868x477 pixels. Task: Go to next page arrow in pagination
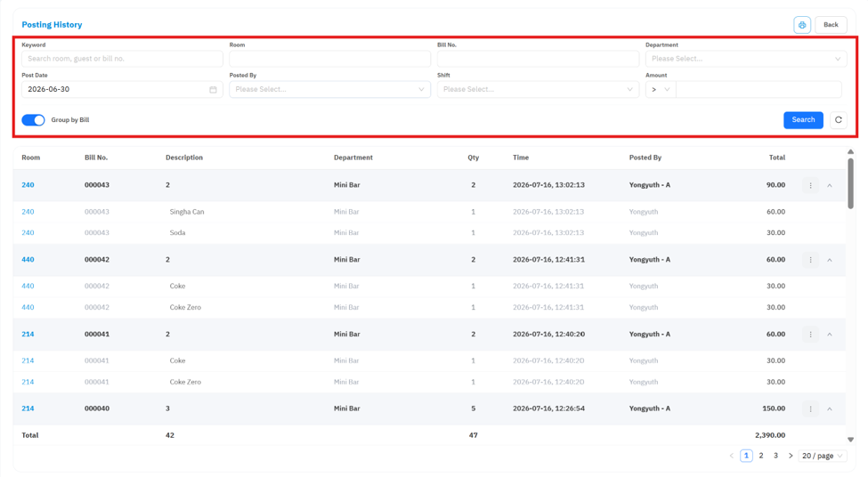point(791,456)
